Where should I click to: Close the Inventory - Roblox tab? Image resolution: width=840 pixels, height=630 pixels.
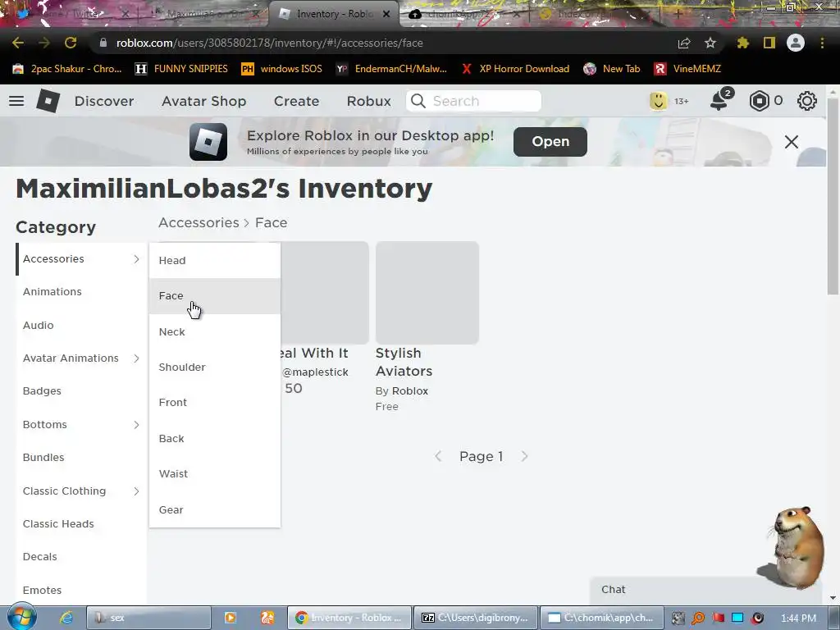(x=386, y=14)
